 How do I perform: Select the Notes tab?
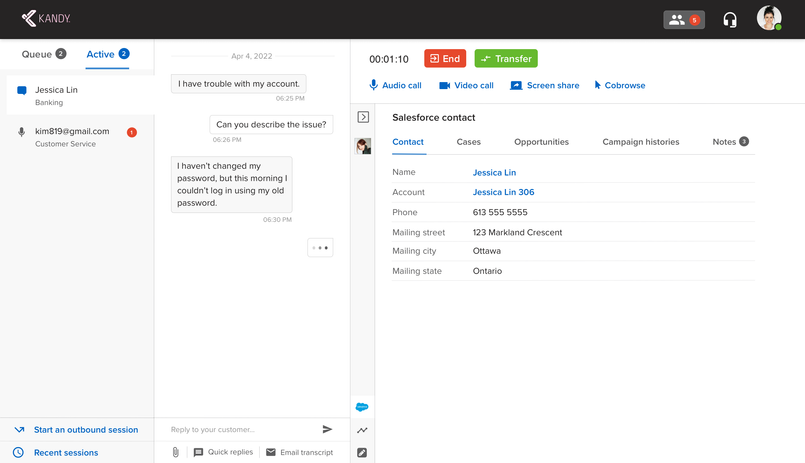[730, 142]
